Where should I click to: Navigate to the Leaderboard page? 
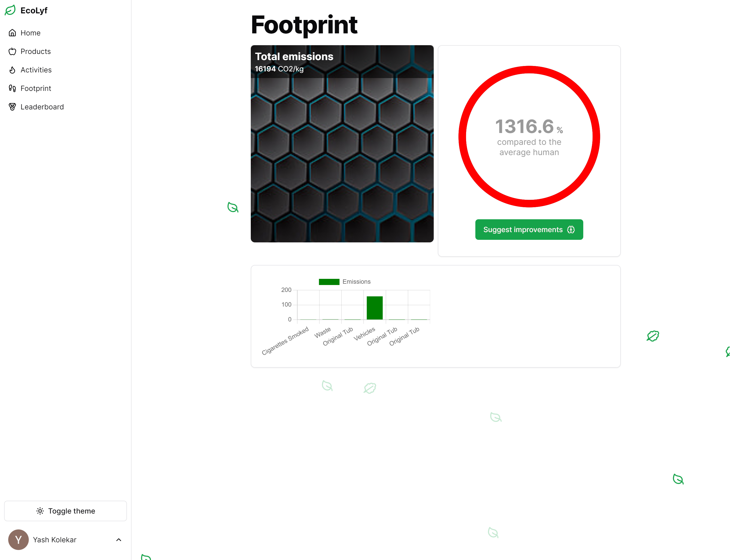point(42,107)
